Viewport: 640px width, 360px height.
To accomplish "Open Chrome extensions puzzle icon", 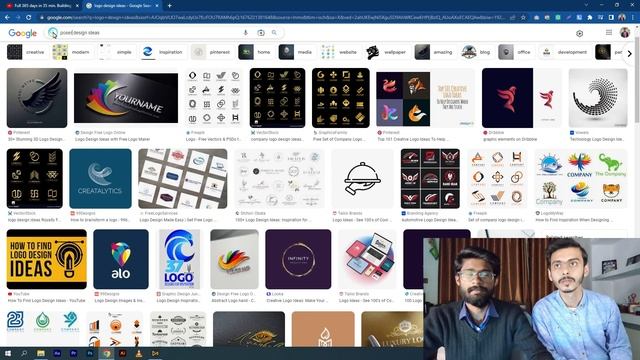I will click(590, 18).
